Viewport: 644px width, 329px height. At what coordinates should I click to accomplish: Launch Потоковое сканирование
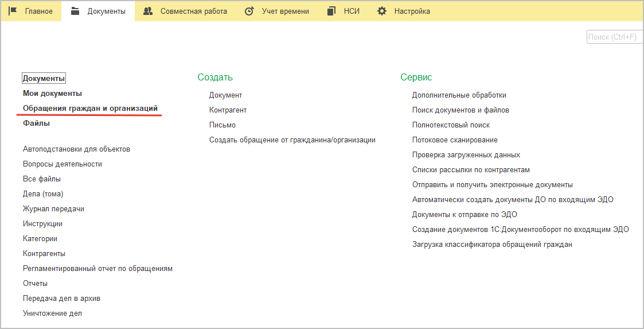455,140
